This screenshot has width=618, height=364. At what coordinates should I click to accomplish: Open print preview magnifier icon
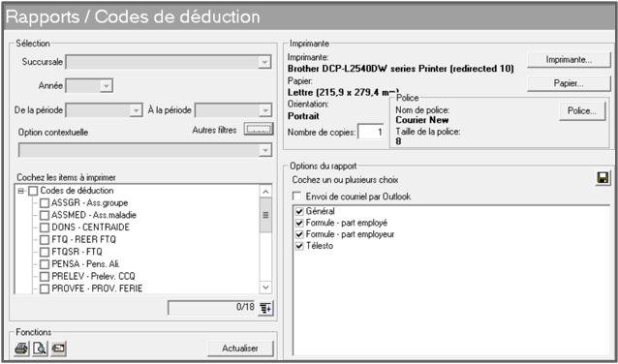[x=40, y=349]
